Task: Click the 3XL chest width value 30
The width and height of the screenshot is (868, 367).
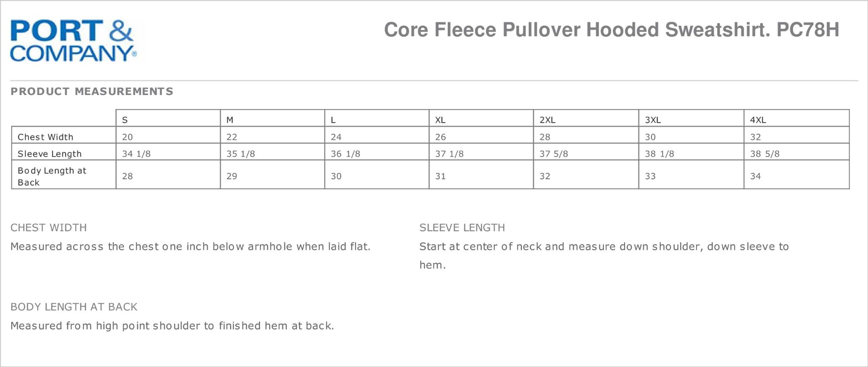Action: [650, 137]
